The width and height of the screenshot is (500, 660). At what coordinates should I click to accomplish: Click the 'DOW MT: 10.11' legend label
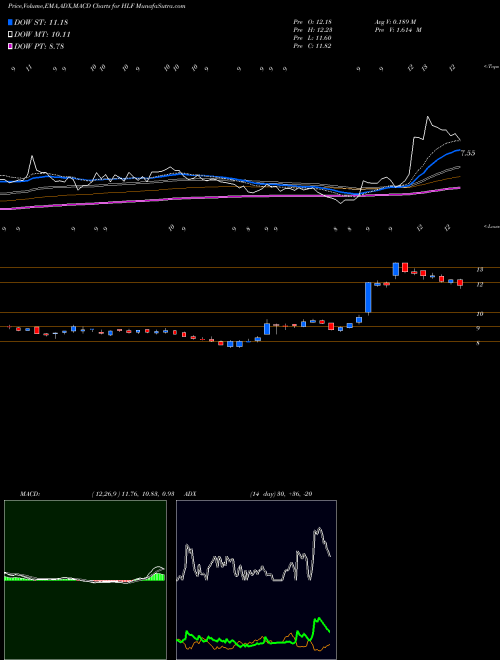point(42,35)
